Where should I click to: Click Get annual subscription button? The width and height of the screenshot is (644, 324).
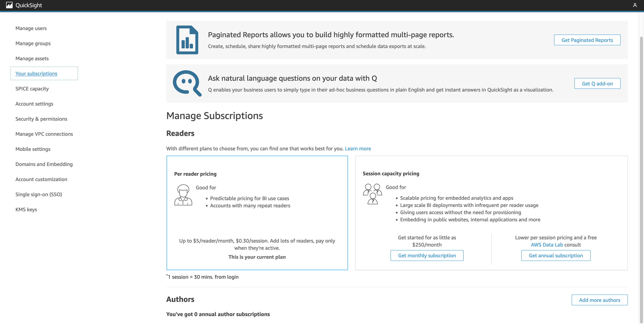(556, 255)
